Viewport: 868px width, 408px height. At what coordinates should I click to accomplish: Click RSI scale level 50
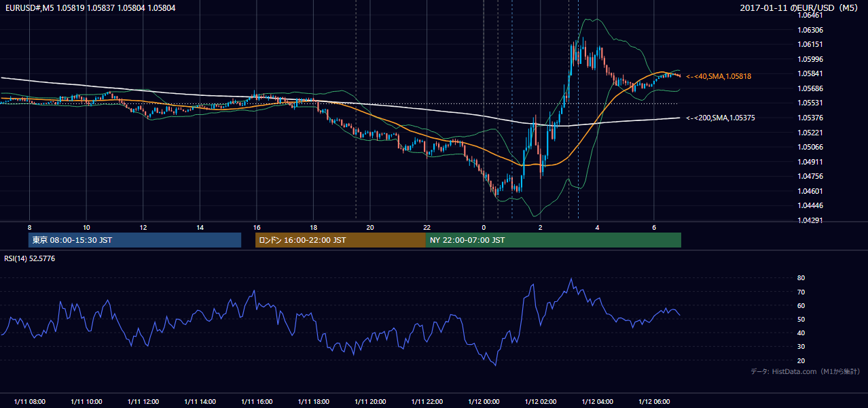point(801,319)
